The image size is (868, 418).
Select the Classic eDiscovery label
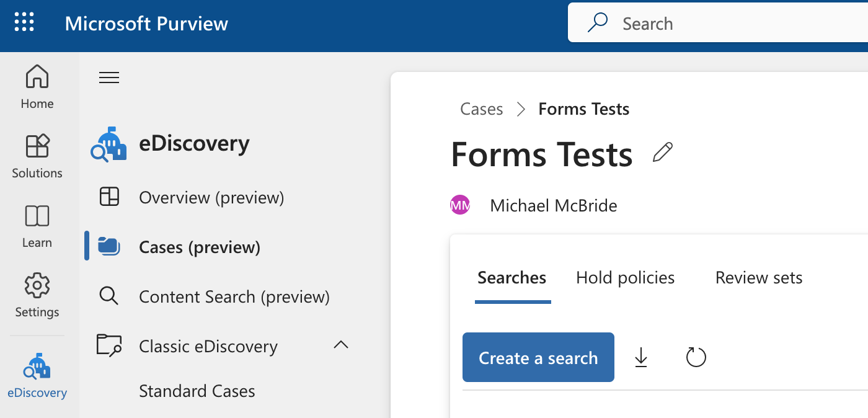tap(208, 346)
